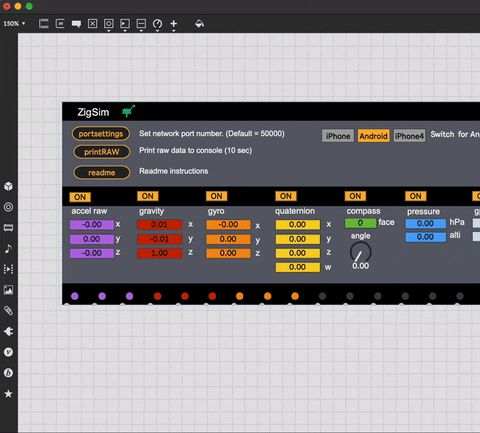Click the 'ZigSim' title text

coord(93,112)
